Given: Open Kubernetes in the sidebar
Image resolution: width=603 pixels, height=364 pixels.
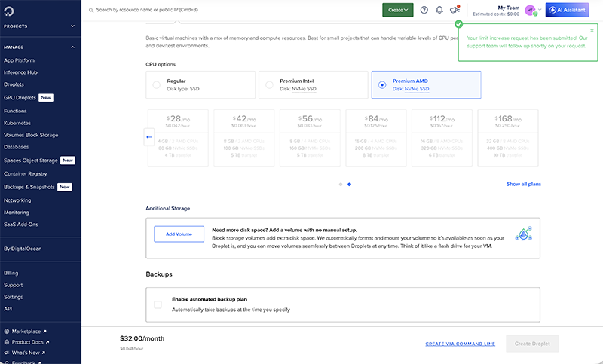Looking at the screenshot, I should pyautogui.click(x=17, y=122).
